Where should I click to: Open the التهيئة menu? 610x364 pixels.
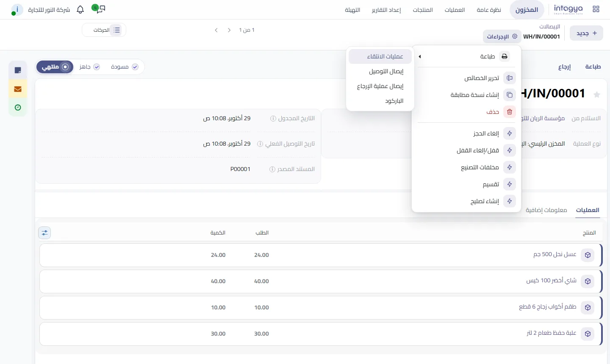[352, 10]
